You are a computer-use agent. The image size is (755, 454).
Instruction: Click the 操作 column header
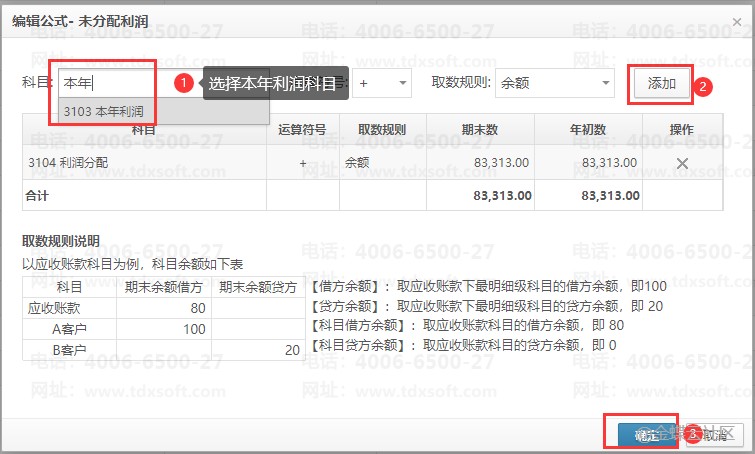[x=682, y=130]
